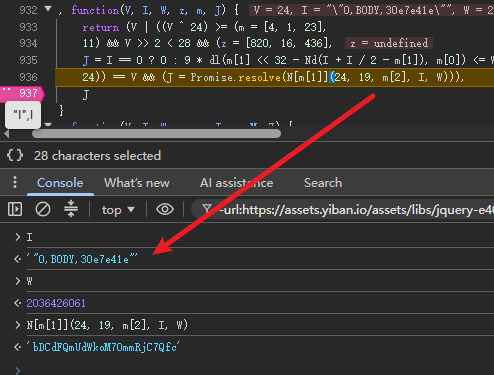Viewport: 494px width, 375px height.
Task: Select the output value 2036426061
Action: click(x=56, y=303)
